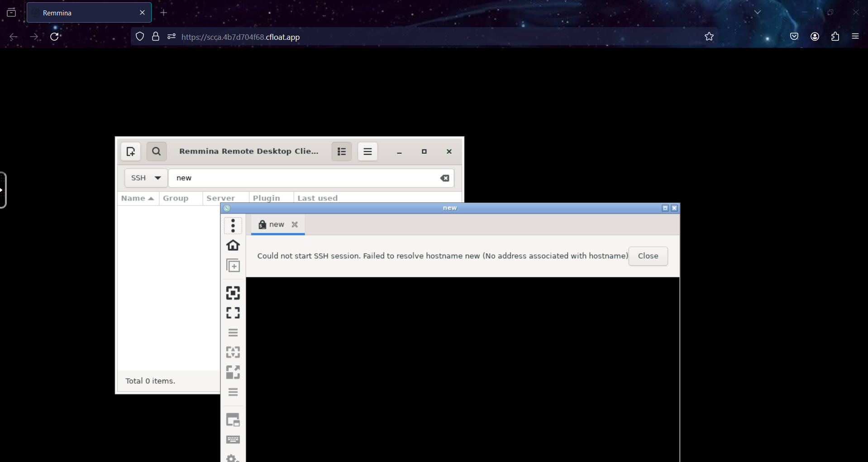Clear the quick connect text field
868x462 pixels.
445,178
